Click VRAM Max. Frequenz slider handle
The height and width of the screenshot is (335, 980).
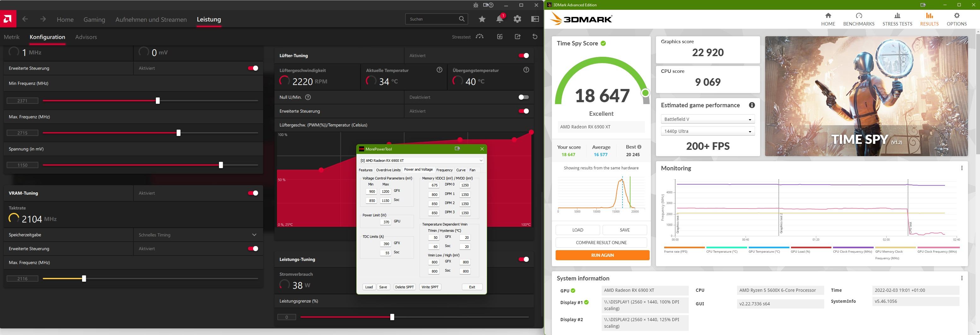point(84,279)
